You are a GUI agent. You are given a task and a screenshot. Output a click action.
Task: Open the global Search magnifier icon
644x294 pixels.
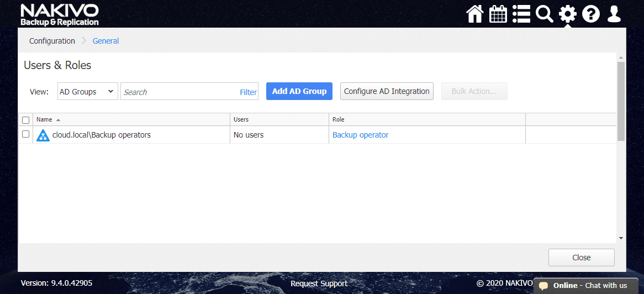click(545, 15)
